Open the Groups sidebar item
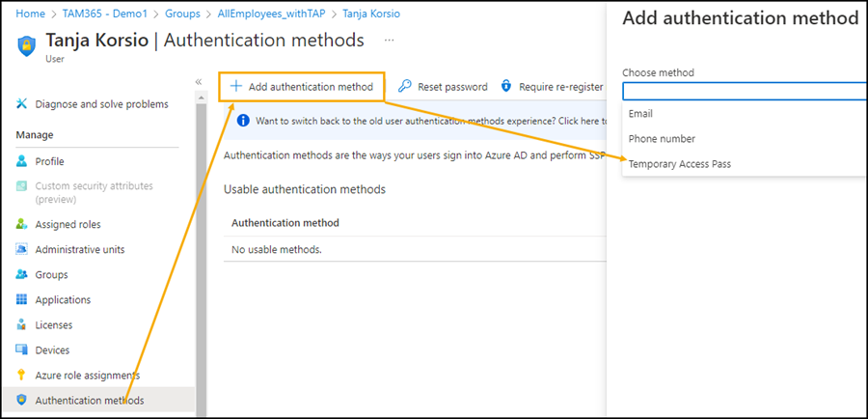The image size is (868, 419). [x=51, y=275]
